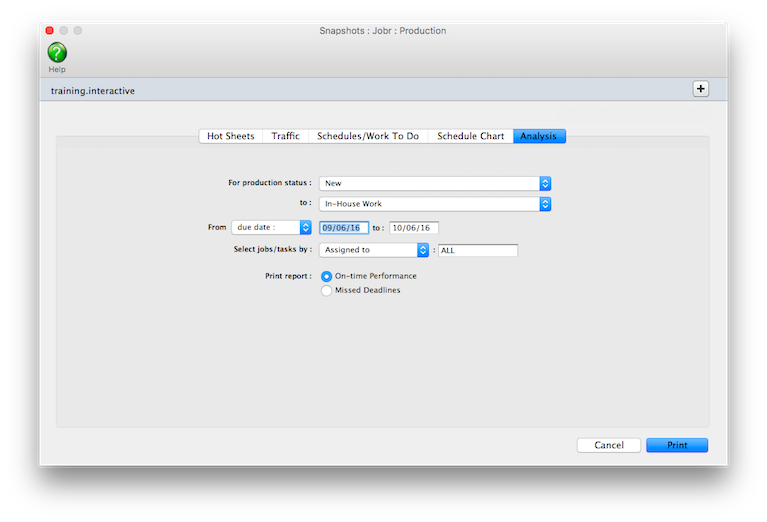Click the blue Print button
Image resolution: width=767 pixels, height=522 pixels.
click(676, 445)
